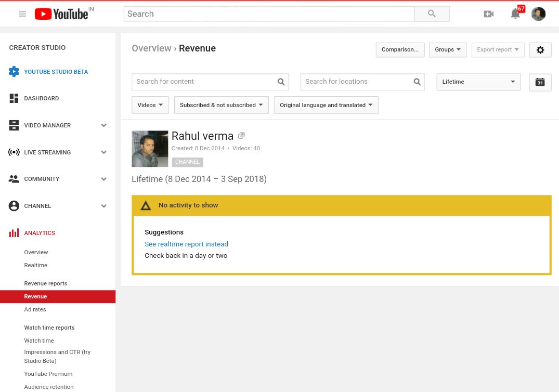Click See realtime report instead link
The width and height of the screenshot is (559, 392).
coord(187,244)
